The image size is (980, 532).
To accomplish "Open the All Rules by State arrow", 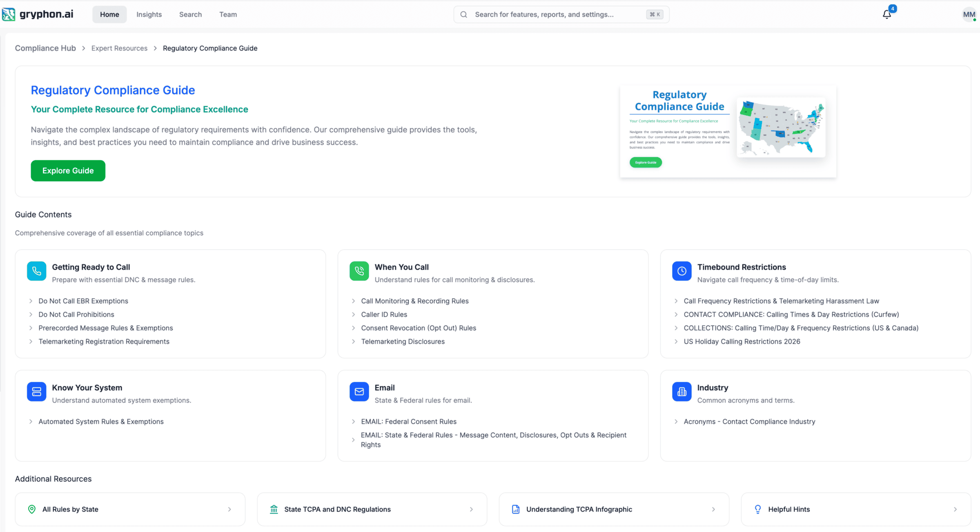I will (x=229, y=509).
